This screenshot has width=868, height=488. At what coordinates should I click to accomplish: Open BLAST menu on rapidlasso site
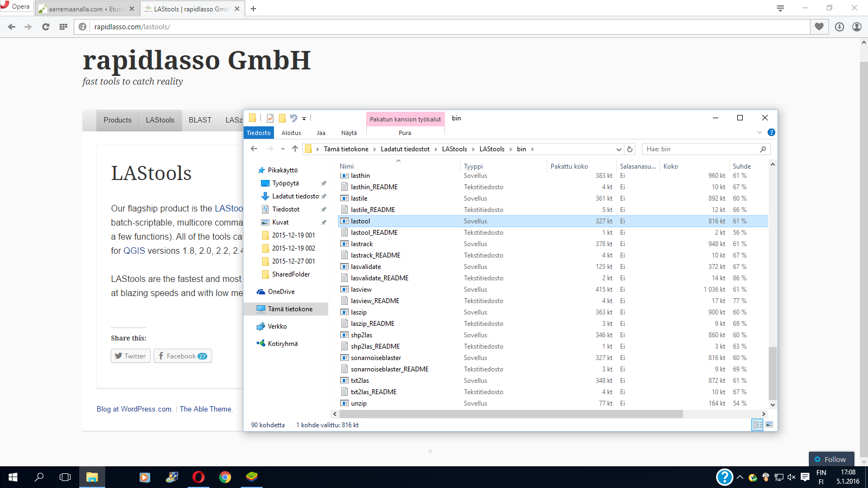200,120
